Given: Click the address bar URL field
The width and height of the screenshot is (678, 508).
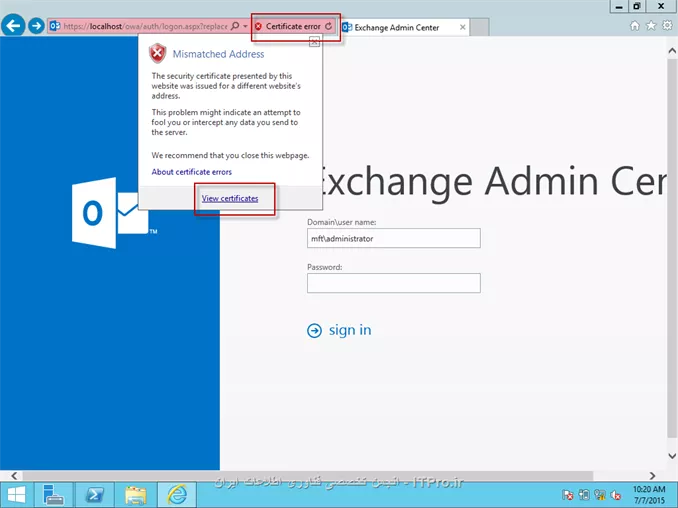Looking at the screenshot, I should 145,26.
